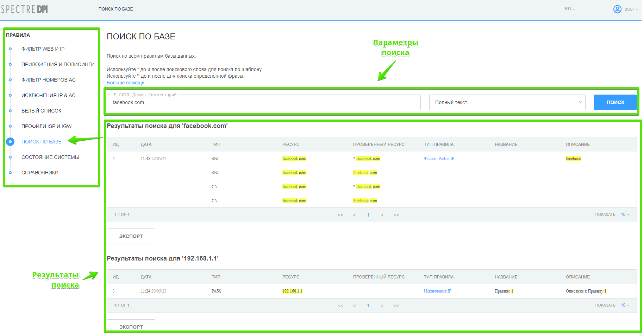This screenshot has height=334, width=644.
Task: Open Фильтр Web и IP menu item
Action: coord(43,49)
